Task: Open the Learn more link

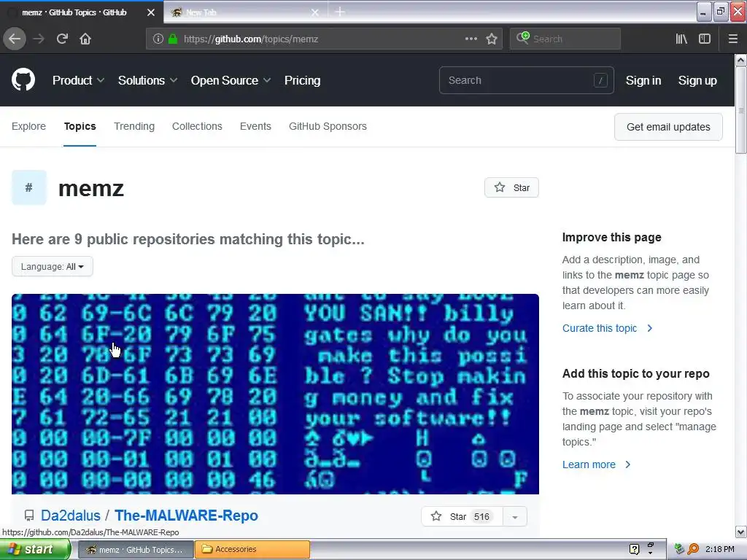Action: pyautogui.click(x=597, y=464)
